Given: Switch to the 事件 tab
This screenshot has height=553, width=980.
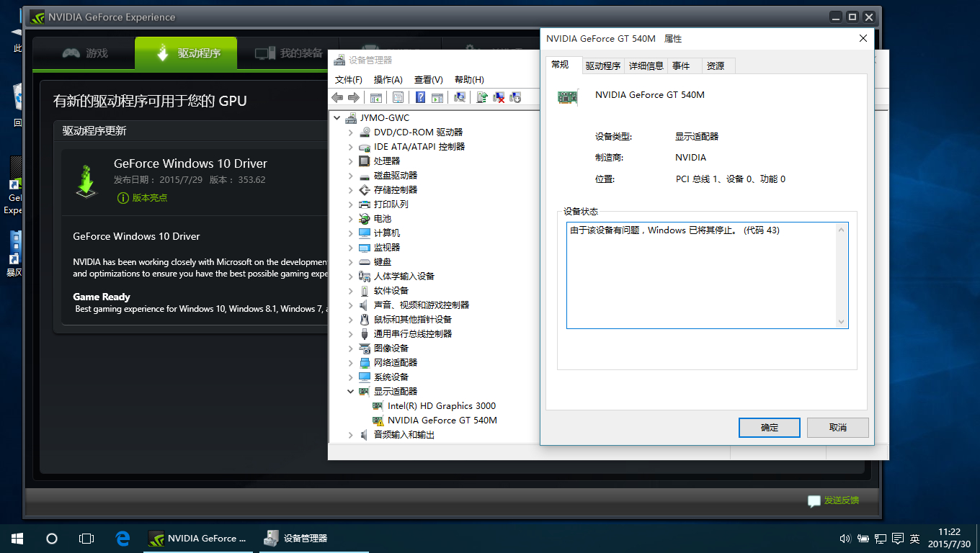Looking at the screenshot, I should pyautogui.click(x=682, y=66).
